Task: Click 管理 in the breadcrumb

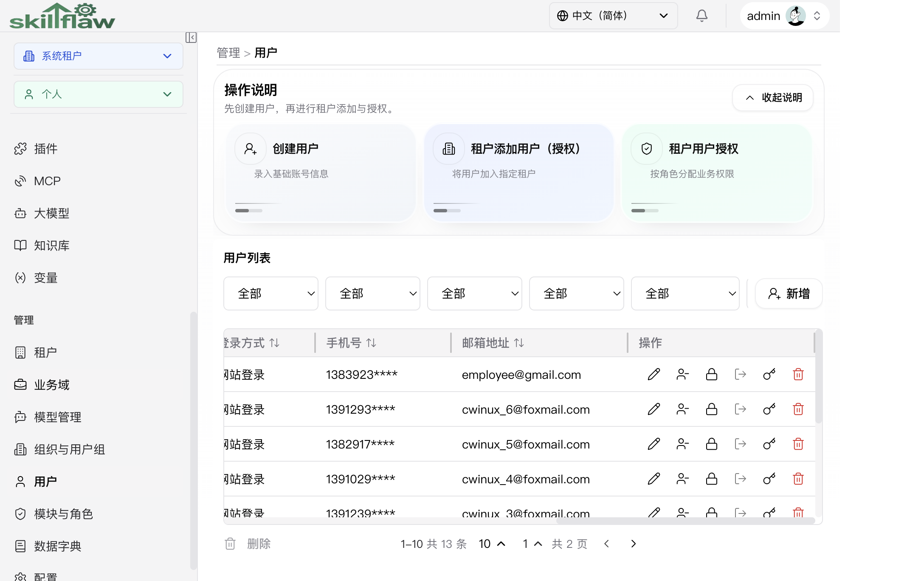Action: pyautogui.click(x=228, y=53)
